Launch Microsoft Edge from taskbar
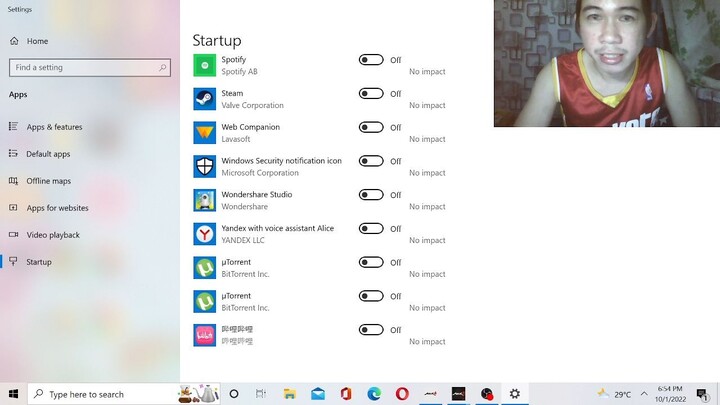This screenshot has width=720, height=405. [x=374, y=394]
